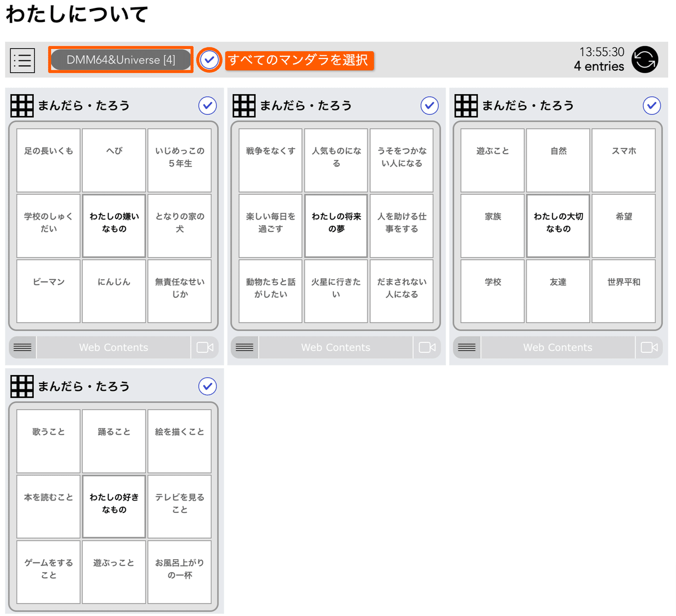Click the となりの家の犬 cell
Viewport: 676px width, 616px height.
[180, 226]
